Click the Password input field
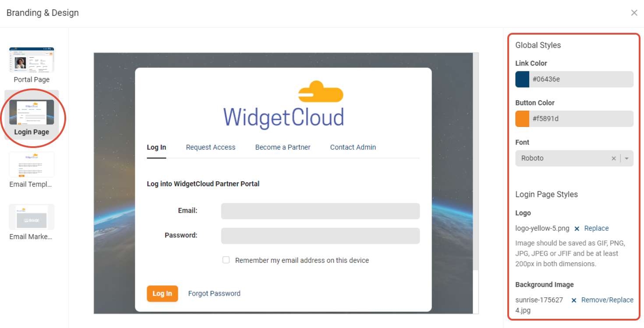The image size is (644, 328). pos(320,236)
